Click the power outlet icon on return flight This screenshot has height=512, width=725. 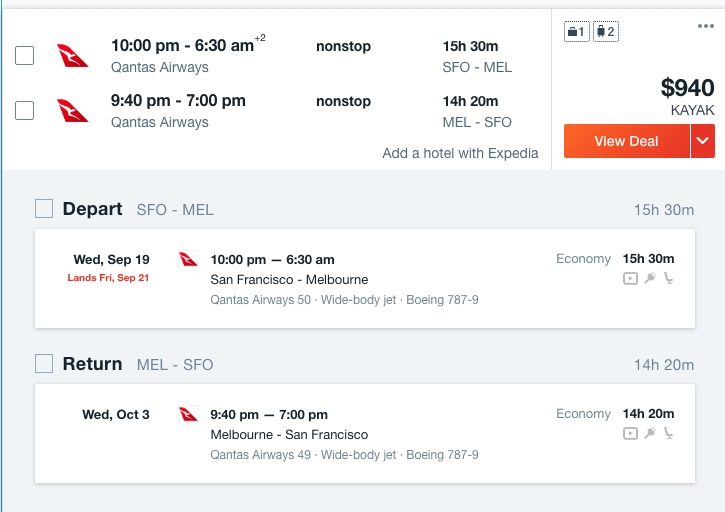point(650,433)
